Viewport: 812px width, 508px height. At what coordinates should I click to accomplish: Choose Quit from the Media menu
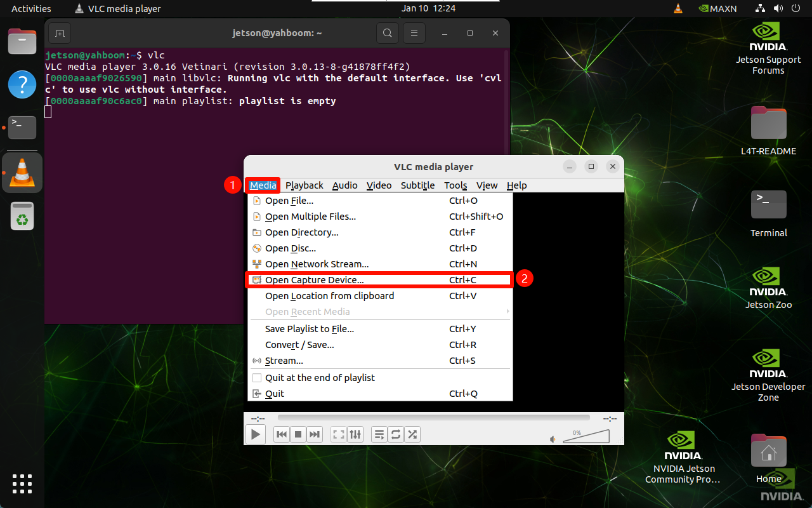[379, 394]
